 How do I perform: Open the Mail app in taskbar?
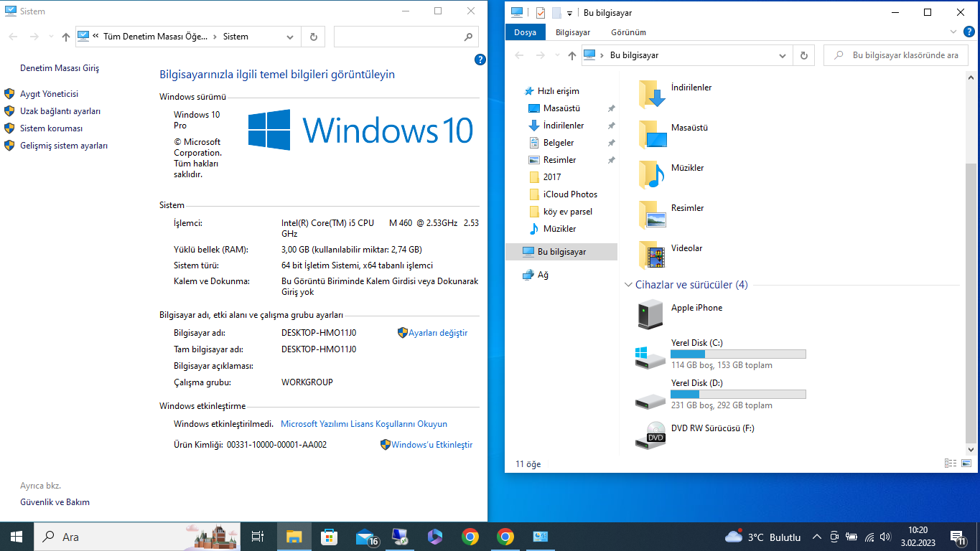pos(365,537)
